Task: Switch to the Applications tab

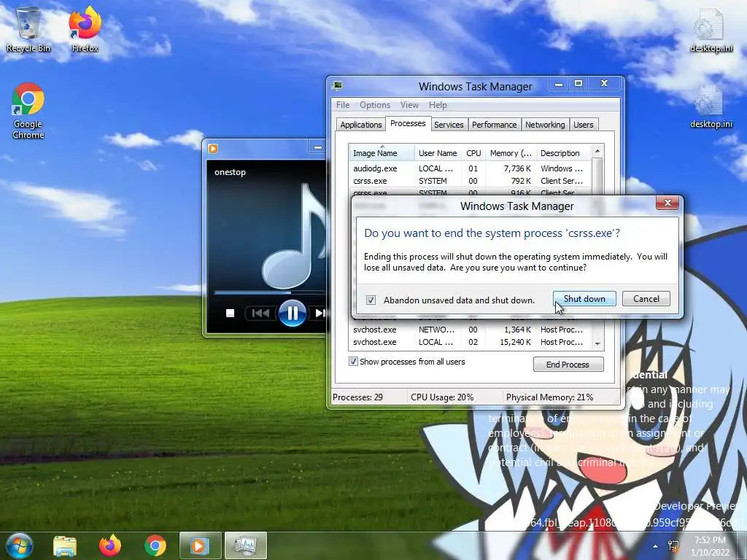Action: [x=360, y=125]
